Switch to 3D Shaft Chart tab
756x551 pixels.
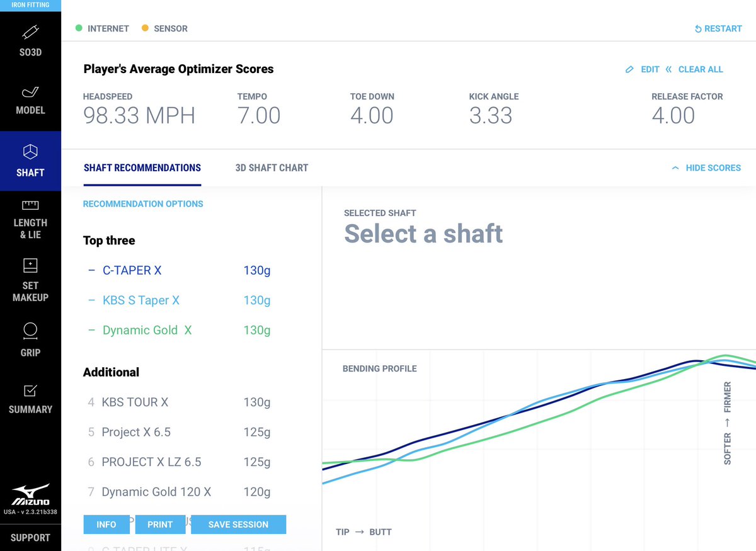(x=272, y=168)
